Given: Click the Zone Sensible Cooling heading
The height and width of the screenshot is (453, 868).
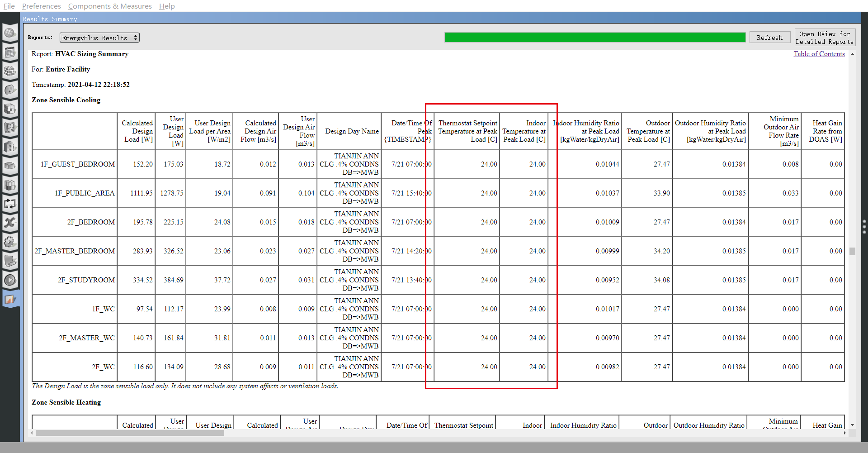Looking at the screenshot, I should pyautogui.click(x=66, y=100).
